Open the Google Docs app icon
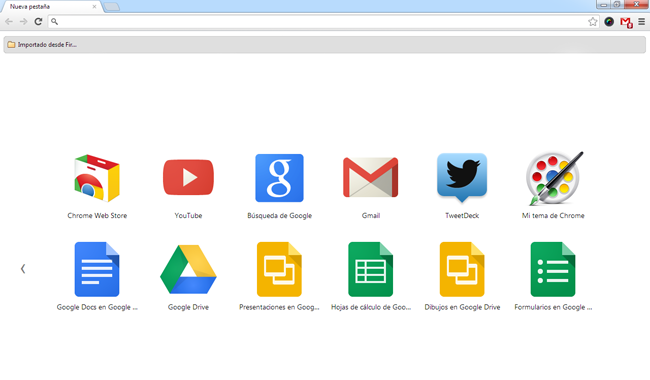The width and height of the screenshot is (650, 380). point(97,269)
